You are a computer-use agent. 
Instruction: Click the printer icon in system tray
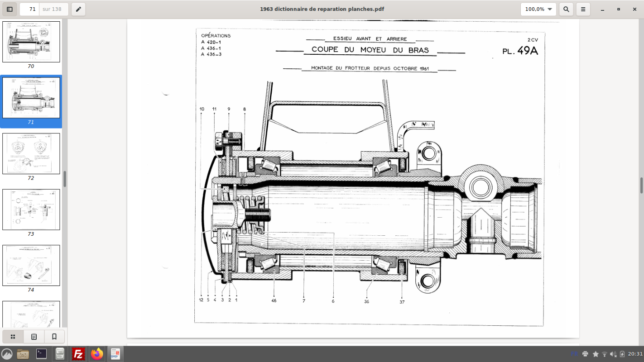point(585,354)
